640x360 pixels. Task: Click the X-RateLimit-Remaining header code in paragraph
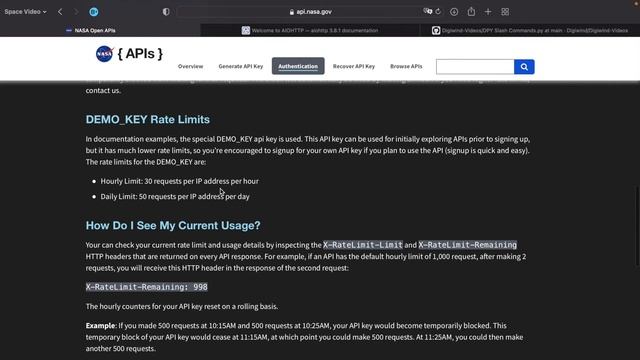tap(467, 245)
